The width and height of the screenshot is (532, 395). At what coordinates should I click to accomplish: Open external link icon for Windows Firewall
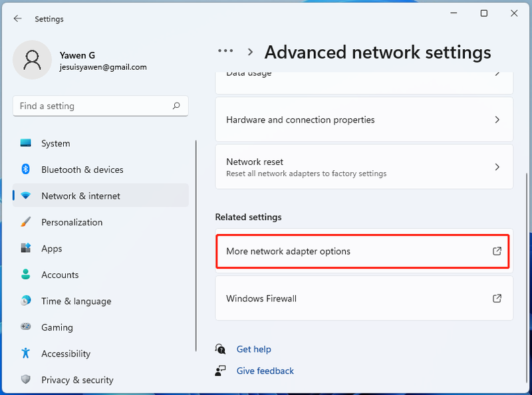497,299
